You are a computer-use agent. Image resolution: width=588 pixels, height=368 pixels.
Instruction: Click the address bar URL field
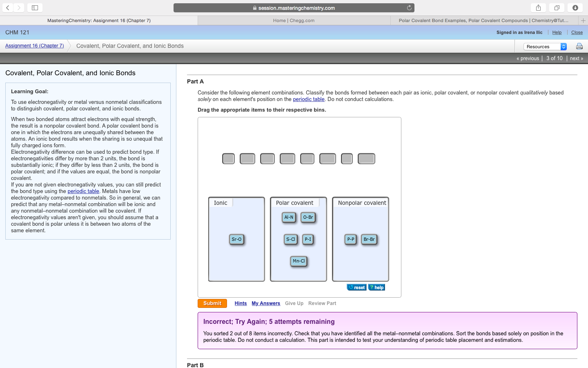tap(294, 8)
